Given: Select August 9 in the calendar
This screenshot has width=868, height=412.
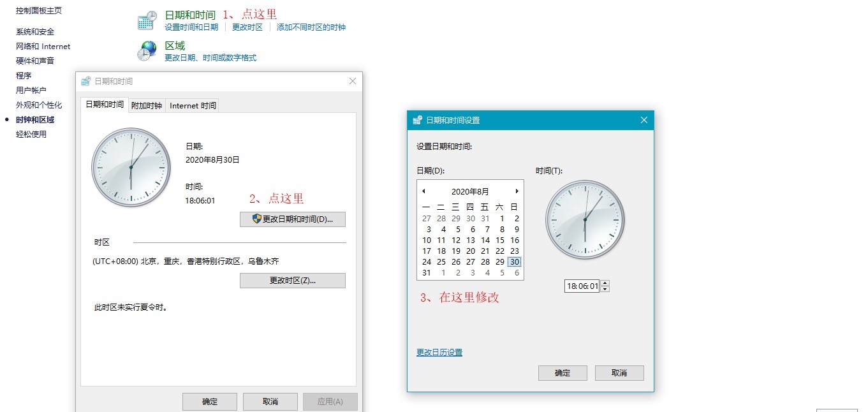Looking at the screenshot, I should (x=517, y=230).
